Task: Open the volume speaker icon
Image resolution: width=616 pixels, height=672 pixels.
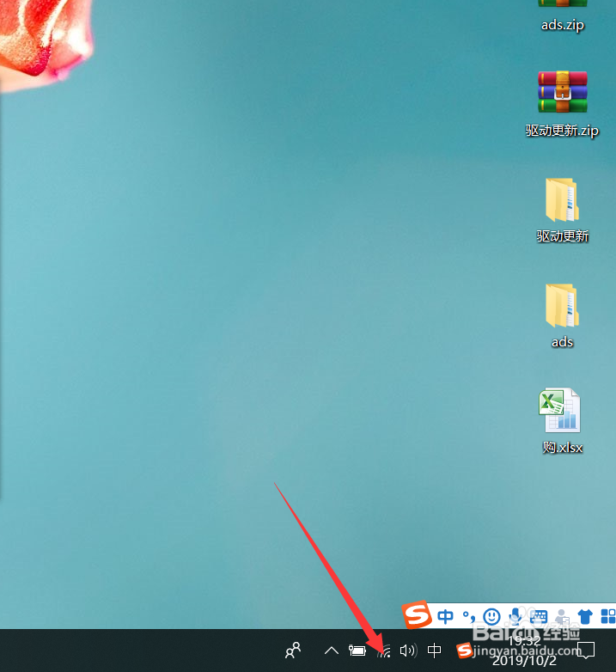Action: [x=408, y=651]
